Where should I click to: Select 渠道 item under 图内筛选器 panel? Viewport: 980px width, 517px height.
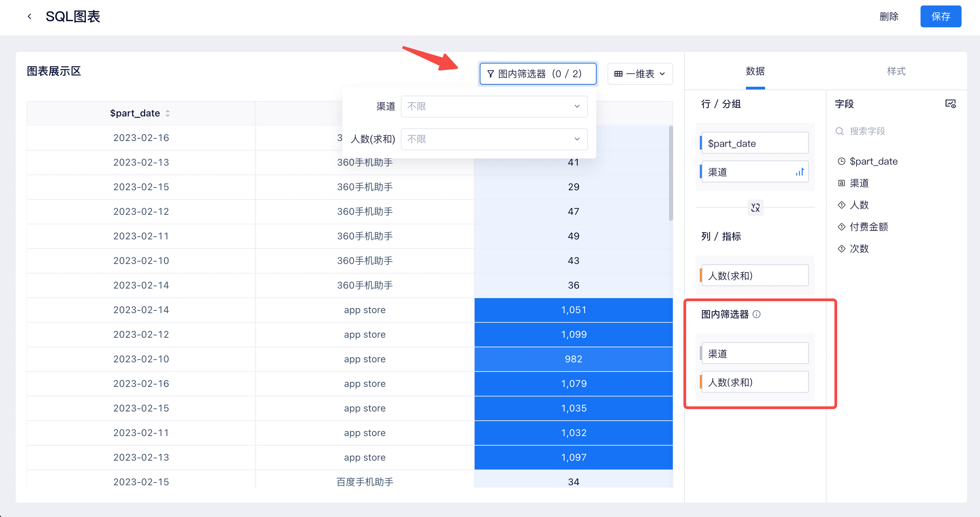[x=754, y=353]
